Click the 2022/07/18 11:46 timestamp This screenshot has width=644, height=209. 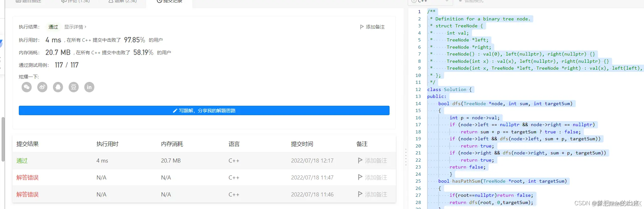312,195
